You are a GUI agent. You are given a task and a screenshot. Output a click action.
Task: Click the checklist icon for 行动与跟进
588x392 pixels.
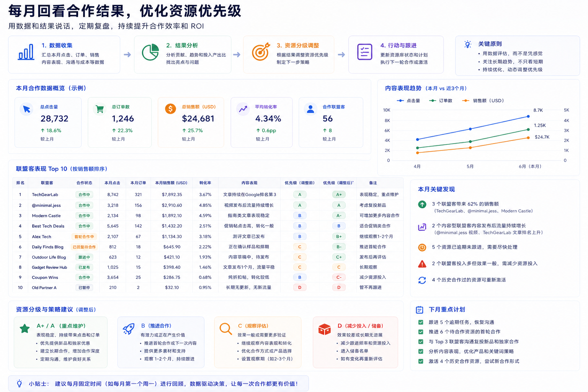pos(364,52)
